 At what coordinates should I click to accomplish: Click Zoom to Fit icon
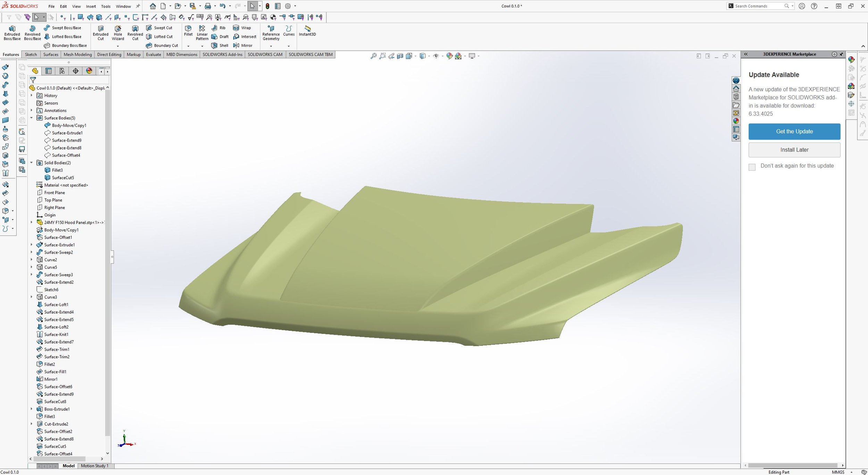click(373, 56)
